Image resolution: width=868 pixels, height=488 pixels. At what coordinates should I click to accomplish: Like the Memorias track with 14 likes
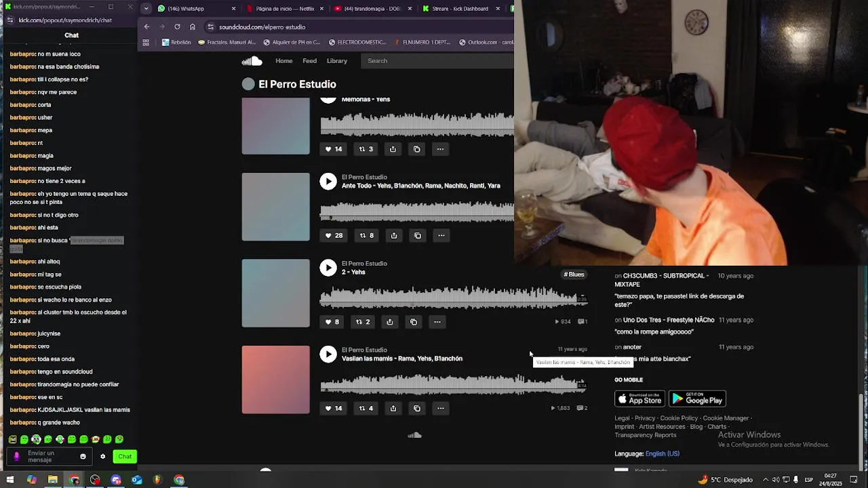click(x=333, y=149)
